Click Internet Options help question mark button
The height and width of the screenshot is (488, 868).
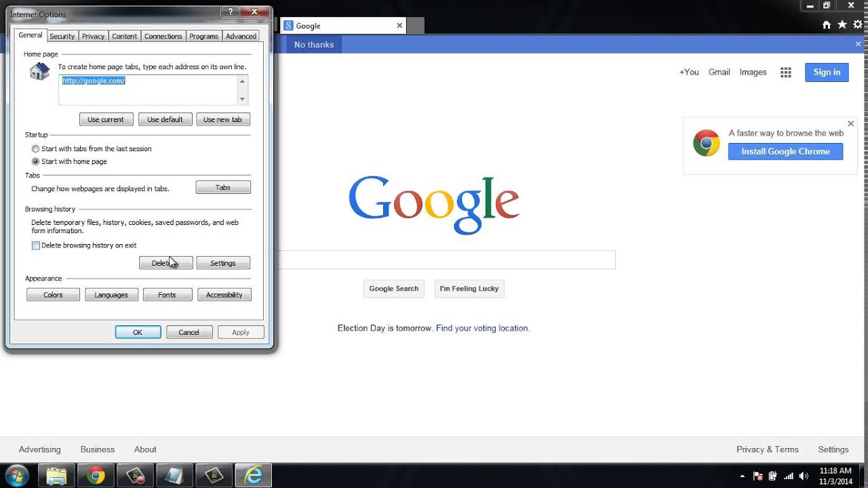231,12
